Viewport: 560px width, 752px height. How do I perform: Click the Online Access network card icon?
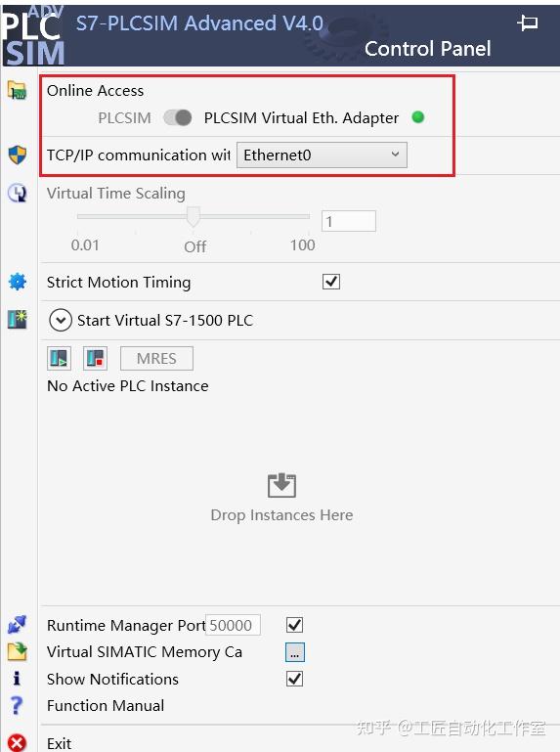pos(18,90)
